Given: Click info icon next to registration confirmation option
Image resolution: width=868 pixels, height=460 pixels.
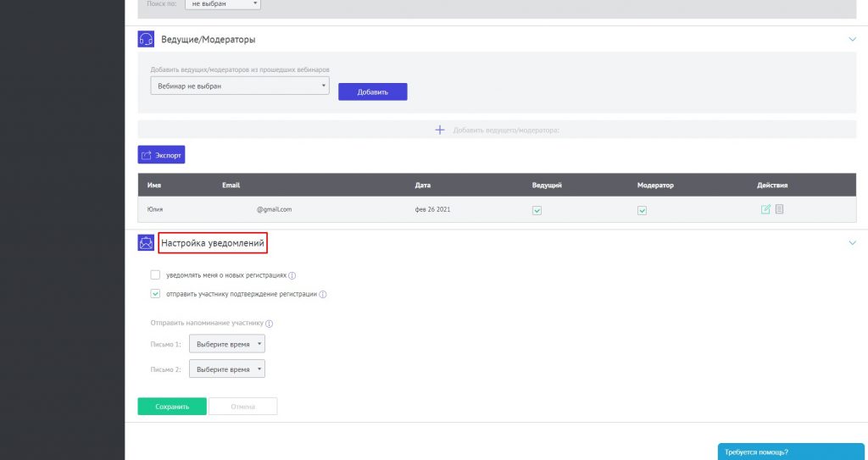Looking at the screenshot, I should point(323,295).
